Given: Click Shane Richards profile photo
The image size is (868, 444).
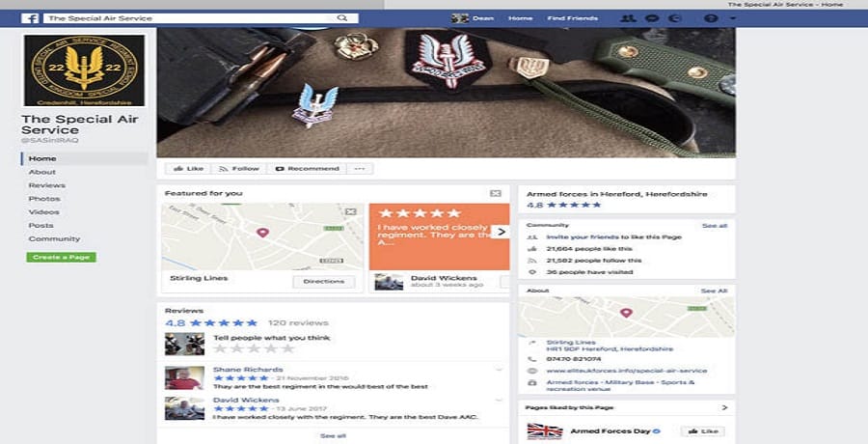Looking at the screenshot, I should (x=184, y=377).
